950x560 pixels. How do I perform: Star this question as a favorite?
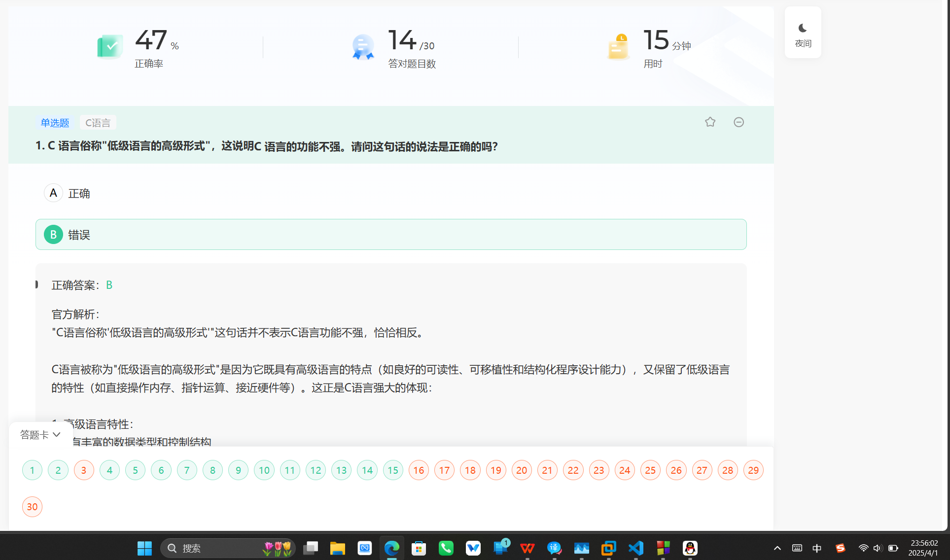point(710,122)
